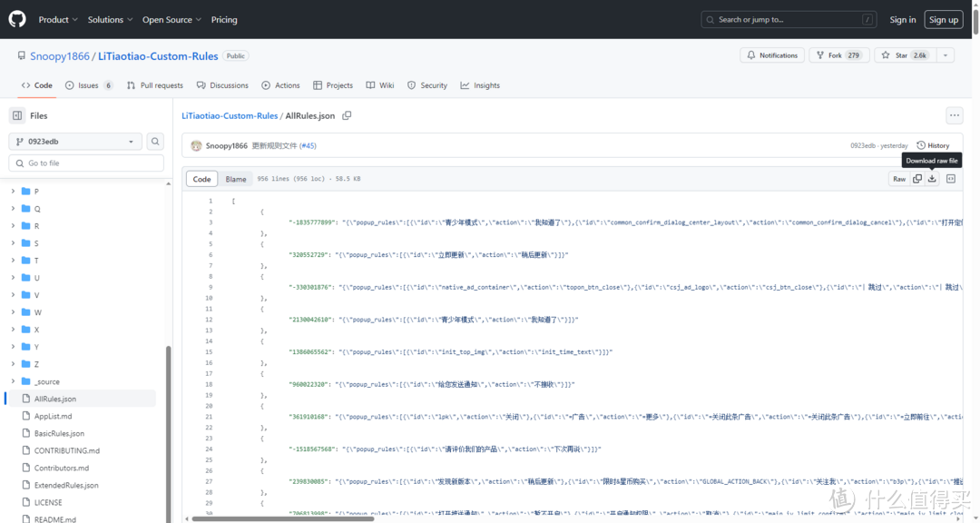Screen dimensions: 980x523
Task: Open the Wiki tab
Action: pos(380,85)
